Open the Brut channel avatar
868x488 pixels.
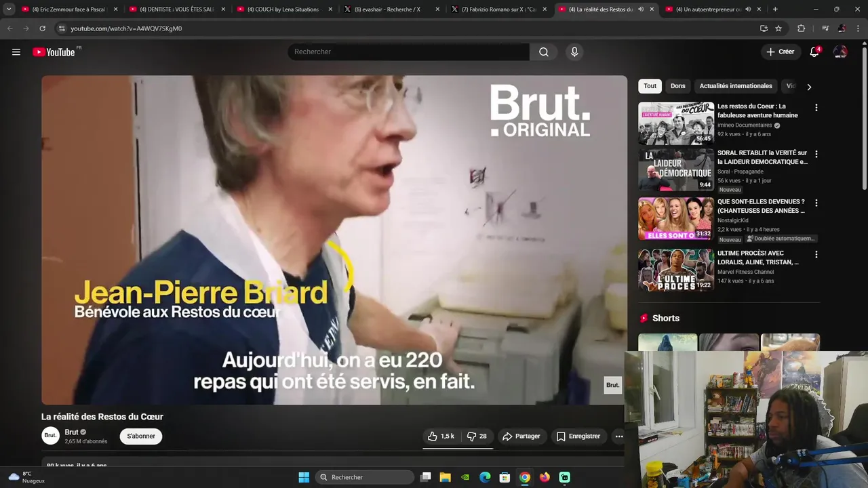(51, 436)
